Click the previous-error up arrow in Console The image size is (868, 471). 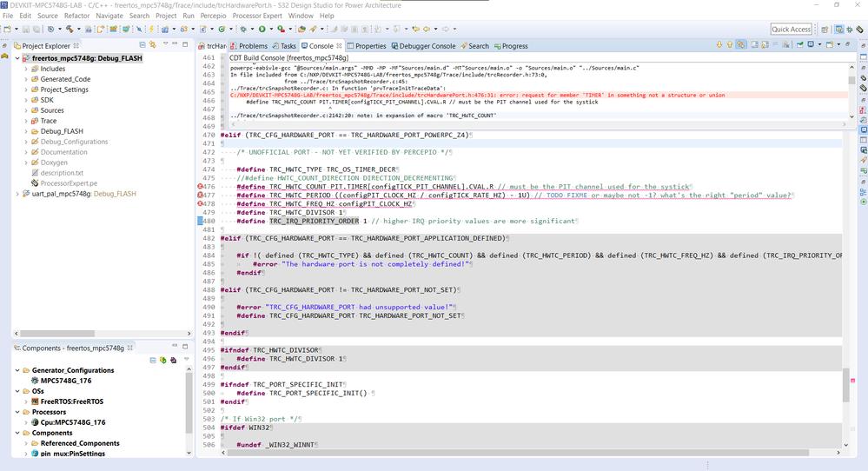(x=730, y=45)
